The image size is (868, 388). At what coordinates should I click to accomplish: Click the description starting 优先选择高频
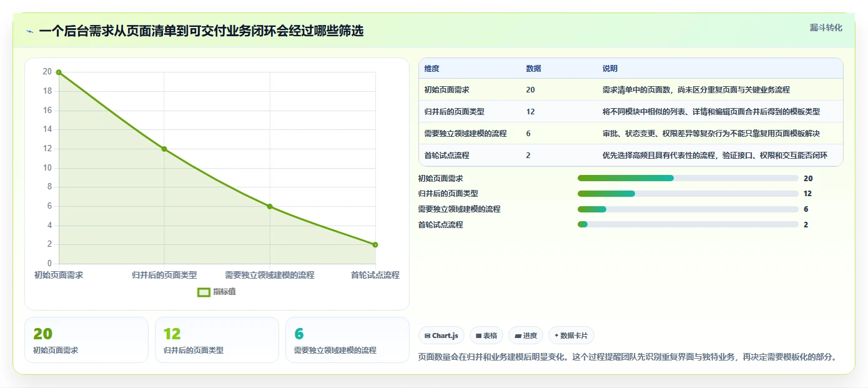[x=714, y=156]
